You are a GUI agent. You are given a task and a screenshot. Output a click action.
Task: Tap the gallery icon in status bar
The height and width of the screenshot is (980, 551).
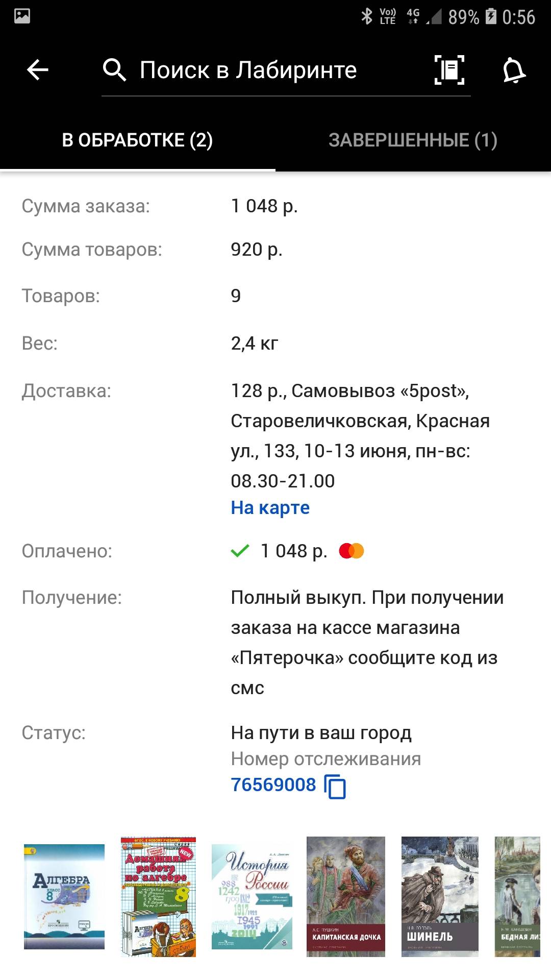(22, 16)
